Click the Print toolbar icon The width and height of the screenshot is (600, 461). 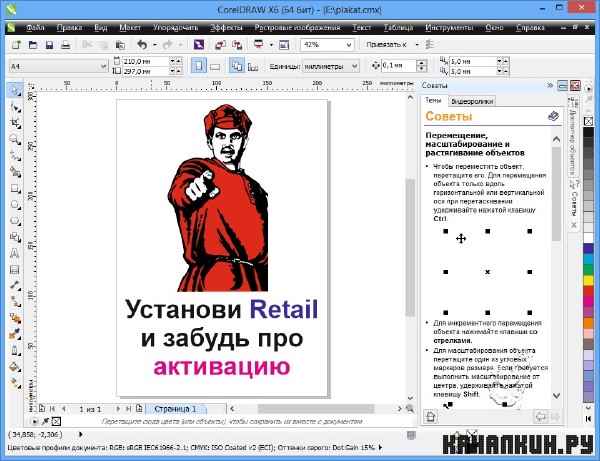pyautogui.click(x=66, y=45)
